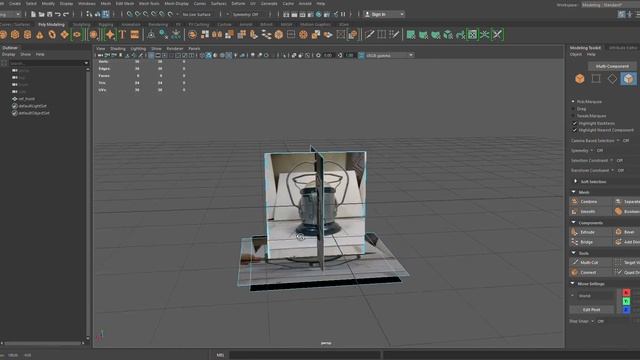Screen dimensions: 640x360
Task: Click the Bridge button
Action: tap(591, 242)
